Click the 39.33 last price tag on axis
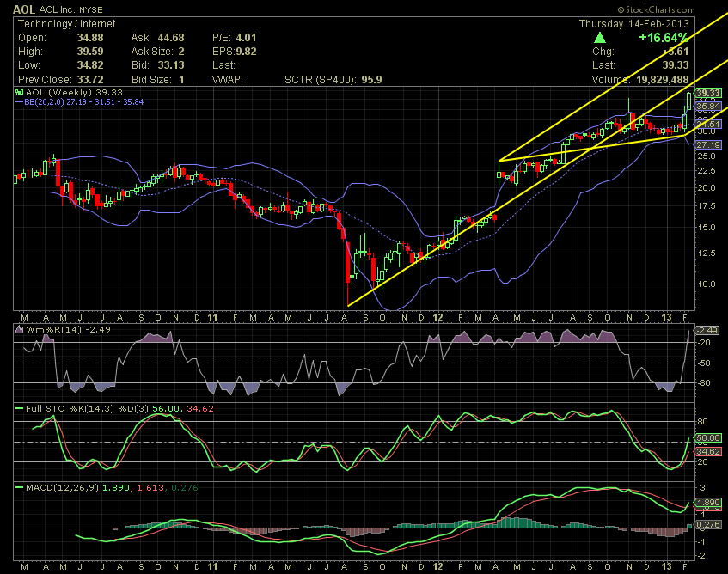The image size is (728, 574). pyautogui.click(x=707, y=93)
